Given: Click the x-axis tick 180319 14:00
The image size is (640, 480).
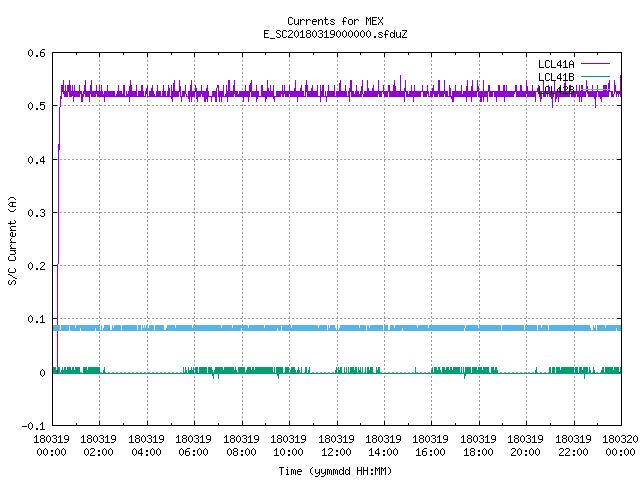Looking at the screenshot, I should (x=383, y=446).
